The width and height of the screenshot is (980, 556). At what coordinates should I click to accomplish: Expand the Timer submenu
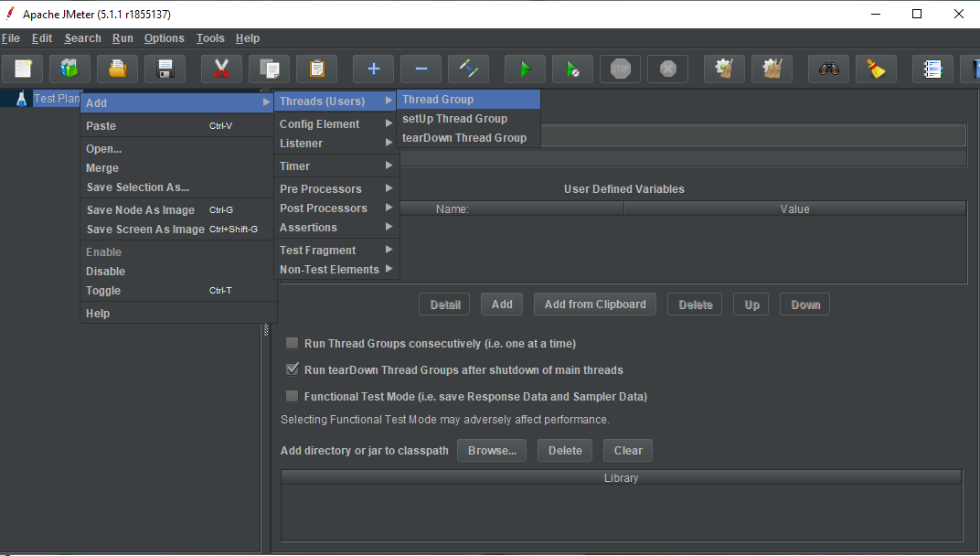click(x=336, y=166)
